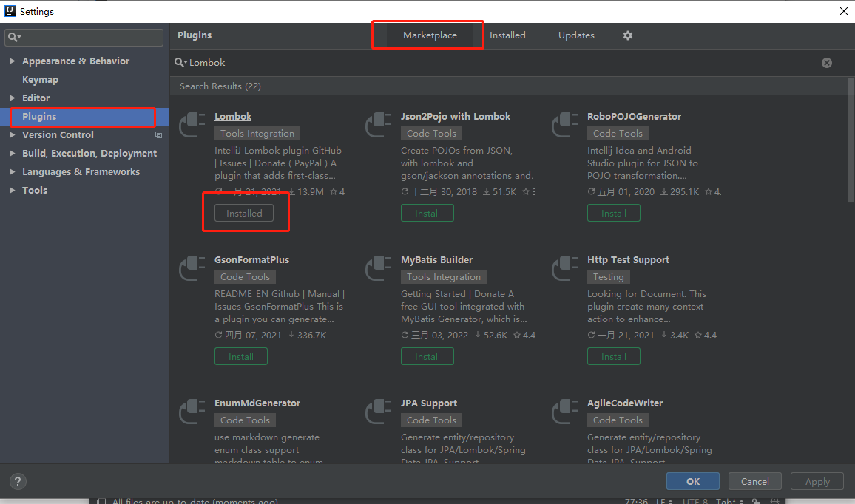This screenshot has height=504, width=855.
Task: Click the Apply button
Action: click(817, 481)
